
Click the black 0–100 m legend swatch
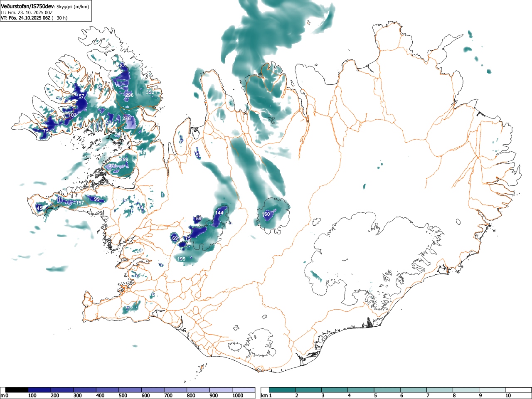click(17, 390)
